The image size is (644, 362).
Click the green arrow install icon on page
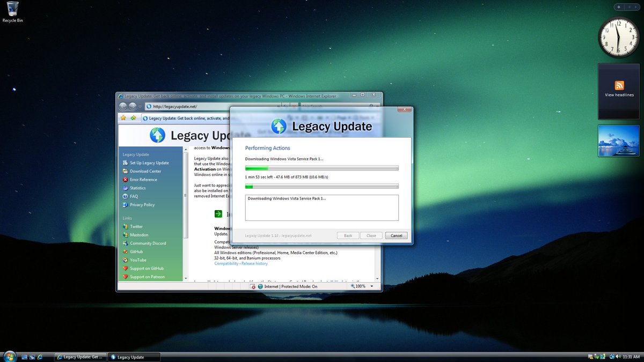(x=218, y=214)
